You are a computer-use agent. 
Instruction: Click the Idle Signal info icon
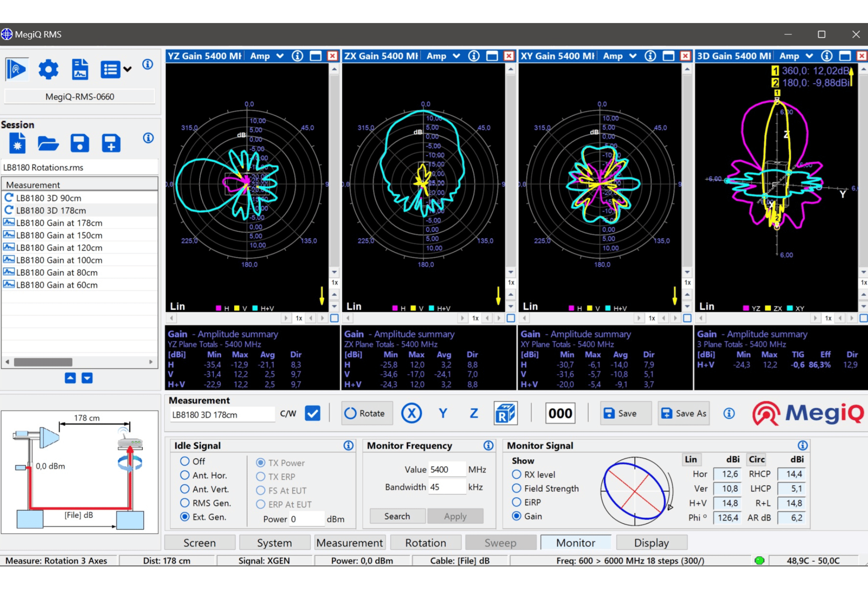pos(348,445)
